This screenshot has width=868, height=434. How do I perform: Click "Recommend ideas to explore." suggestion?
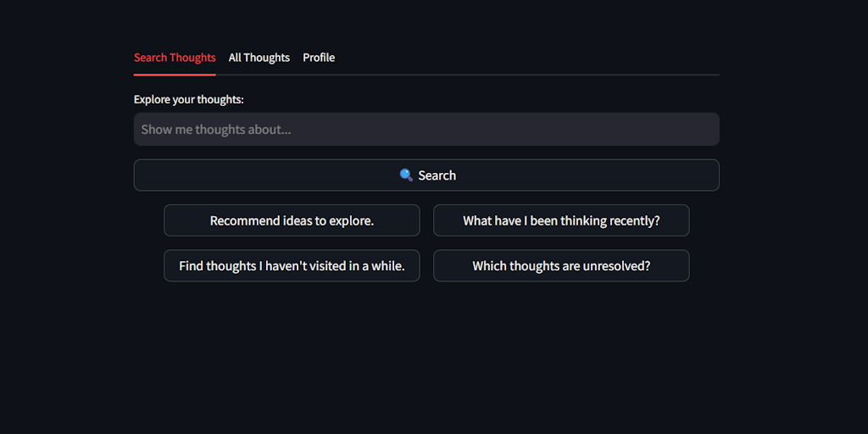292,220
